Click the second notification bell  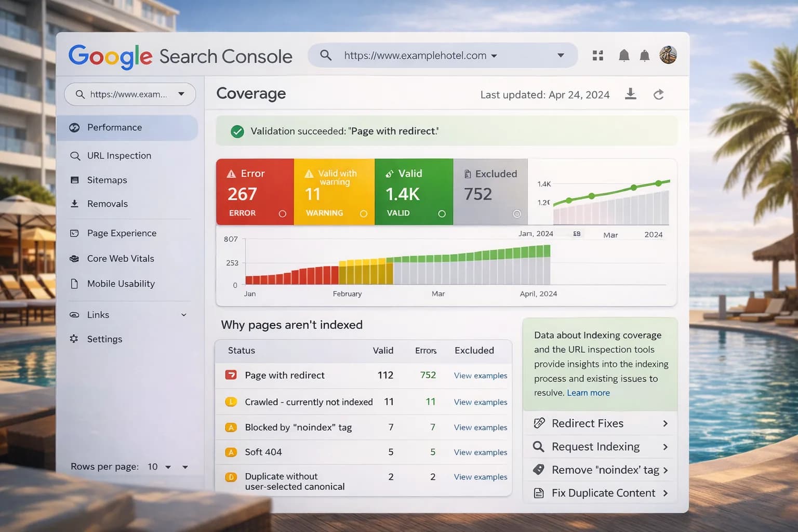[644, 56]
